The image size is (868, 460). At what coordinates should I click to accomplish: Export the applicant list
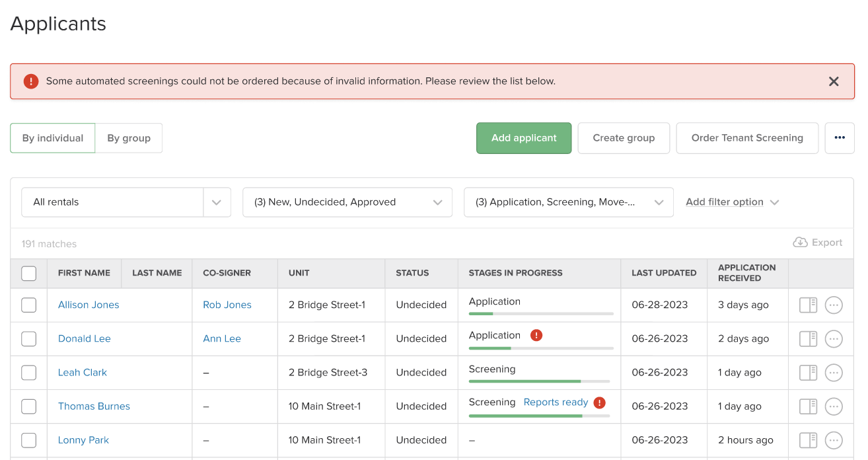coord(817,243)
